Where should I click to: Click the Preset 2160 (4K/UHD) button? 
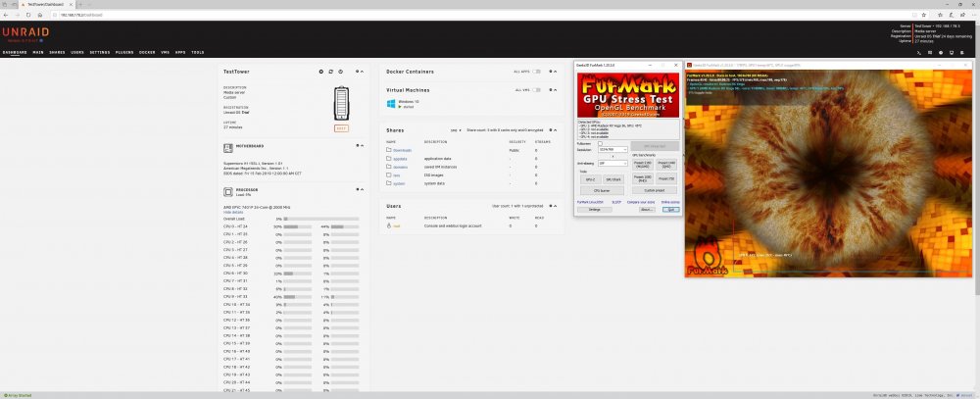coord(643,165)
